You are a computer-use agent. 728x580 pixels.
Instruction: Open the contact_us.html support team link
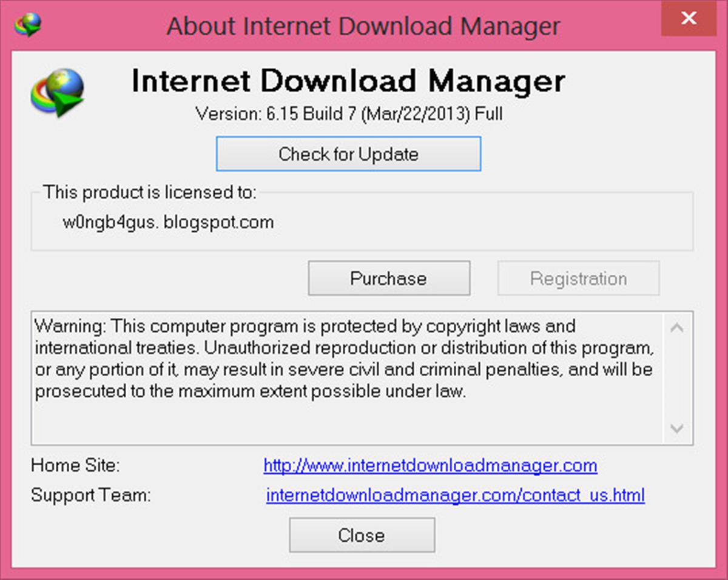click(x=456, y=495)
